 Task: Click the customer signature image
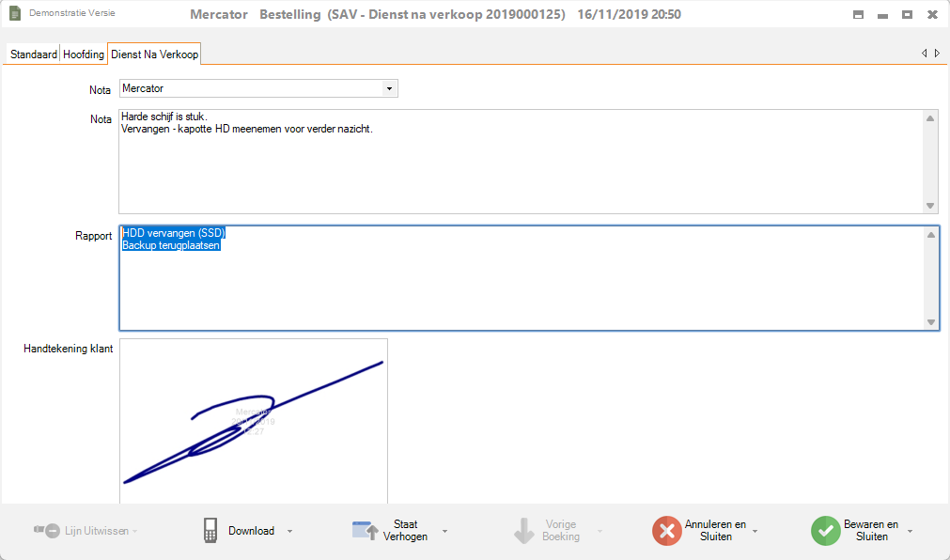(253, 421)
